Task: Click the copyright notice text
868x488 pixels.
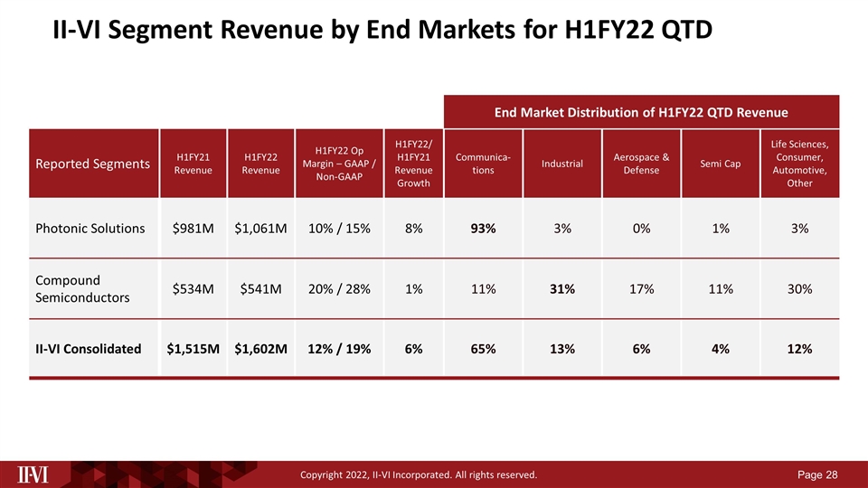Action: pos(420,474)
